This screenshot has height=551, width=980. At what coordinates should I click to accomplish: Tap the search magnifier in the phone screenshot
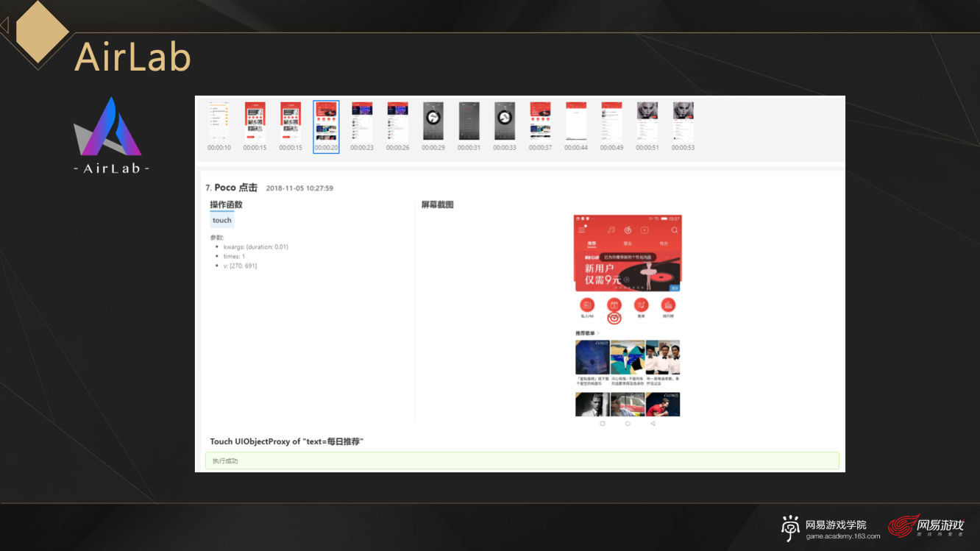click(674, 230)
